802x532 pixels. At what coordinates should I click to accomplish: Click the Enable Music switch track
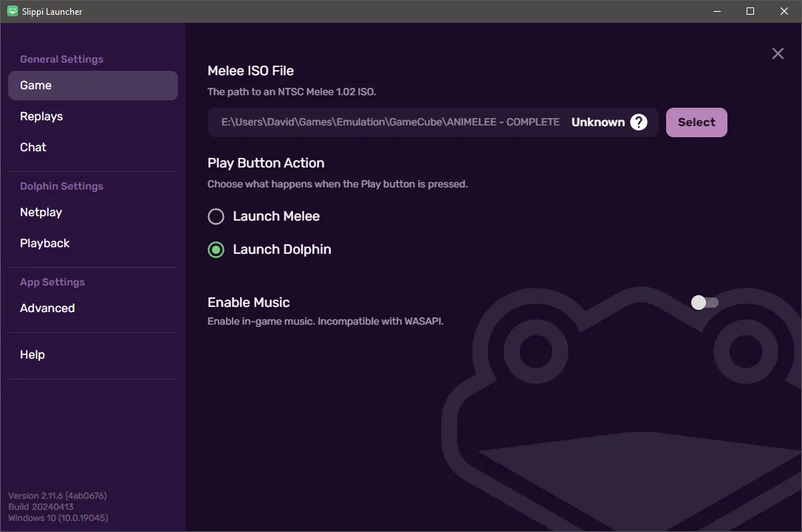tap(705, 303)
